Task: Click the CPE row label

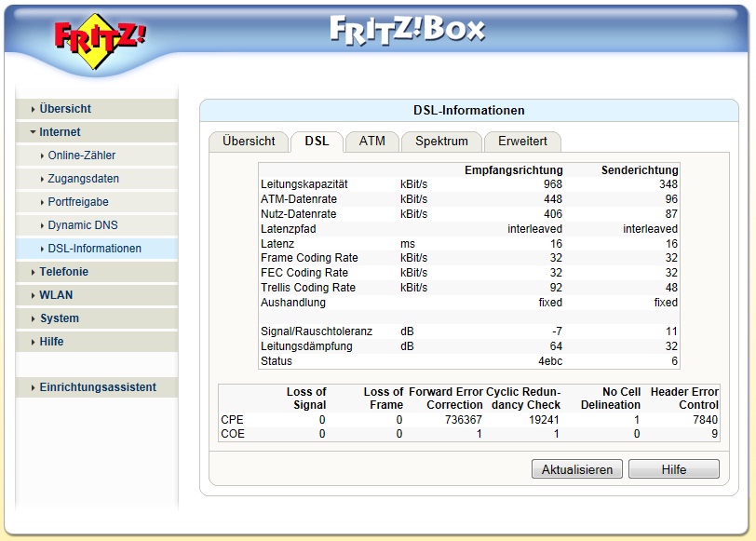Action: pos(232,420)
